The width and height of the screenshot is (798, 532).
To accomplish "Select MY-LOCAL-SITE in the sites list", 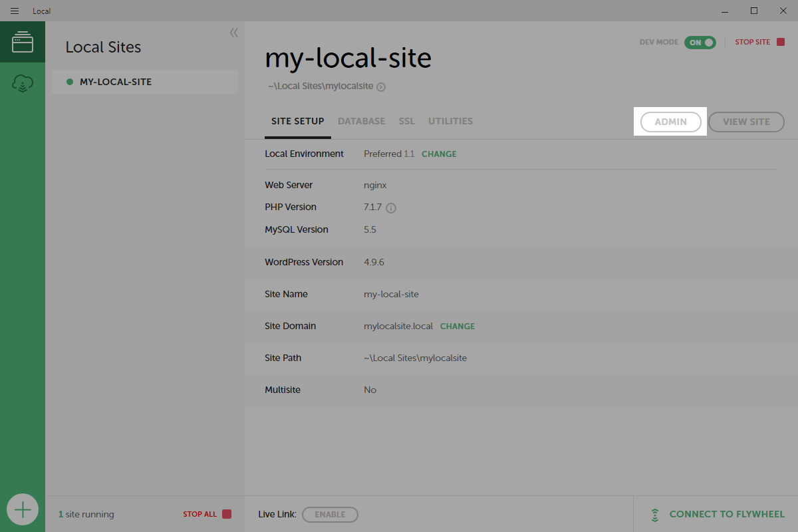I will (x=145, y=82).
